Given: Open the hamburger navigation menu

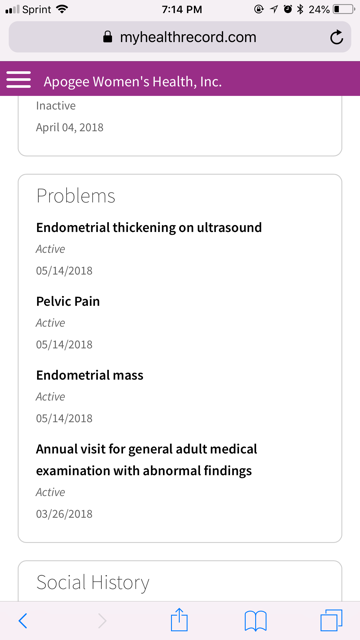Looking at the screenshot, I should click(x=18, y=80).
